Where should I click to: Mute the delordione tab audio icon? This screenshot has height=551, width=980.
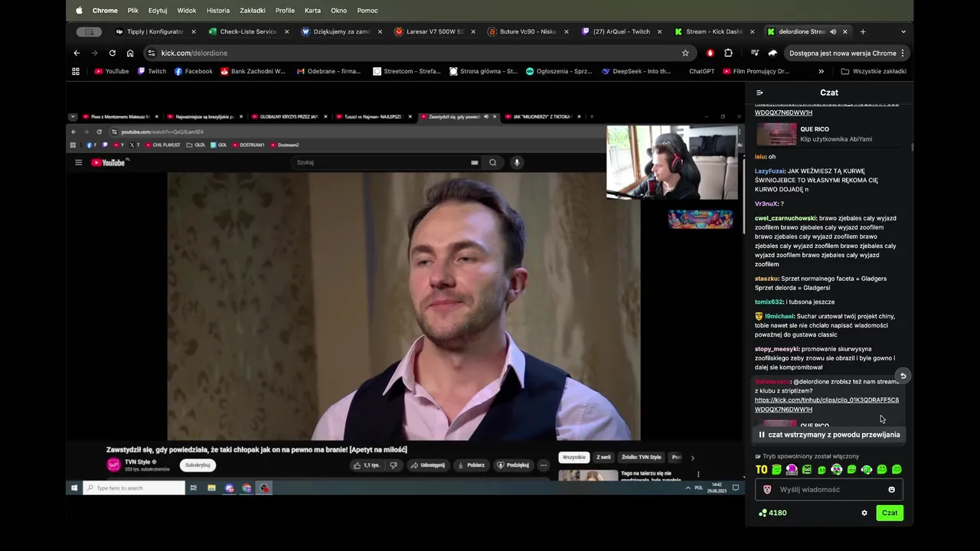coord(833,31)
